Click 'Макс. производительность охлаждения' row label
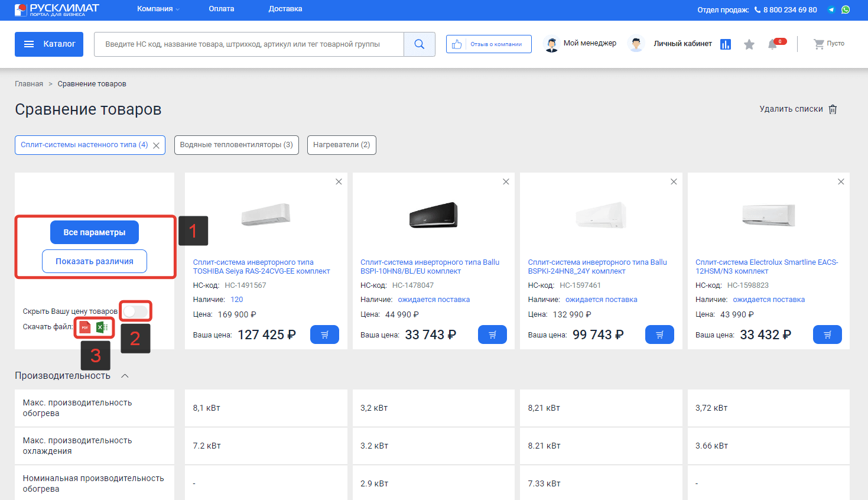The height and width of the screenshot is (500, 868). (x=77, y=446)
